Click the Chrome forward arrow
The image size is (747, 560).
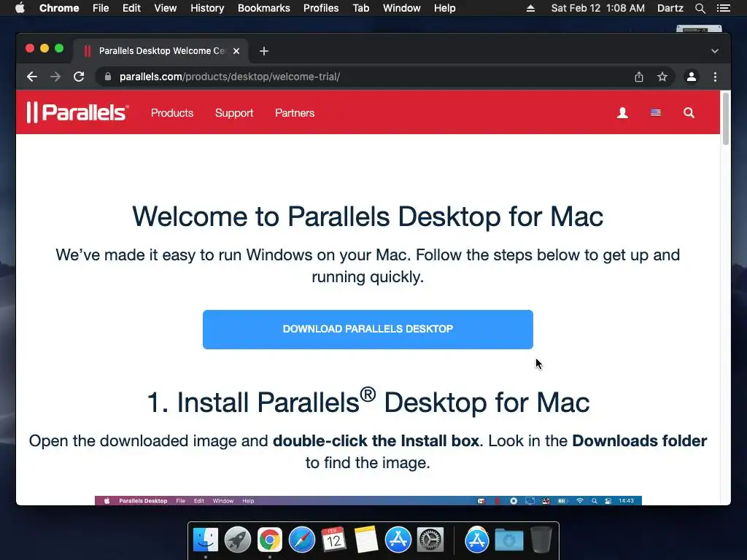55,77
